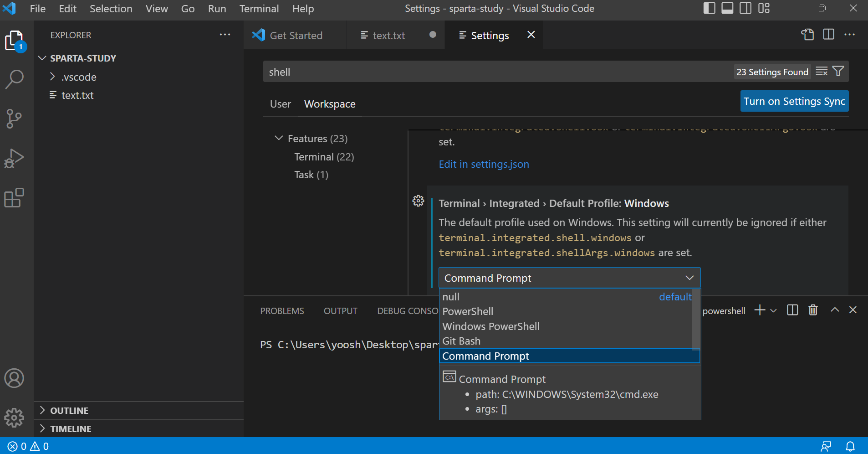The image size is (868, 454).
Task: Select Terminal (22) settings category
Action: (324, 157)
